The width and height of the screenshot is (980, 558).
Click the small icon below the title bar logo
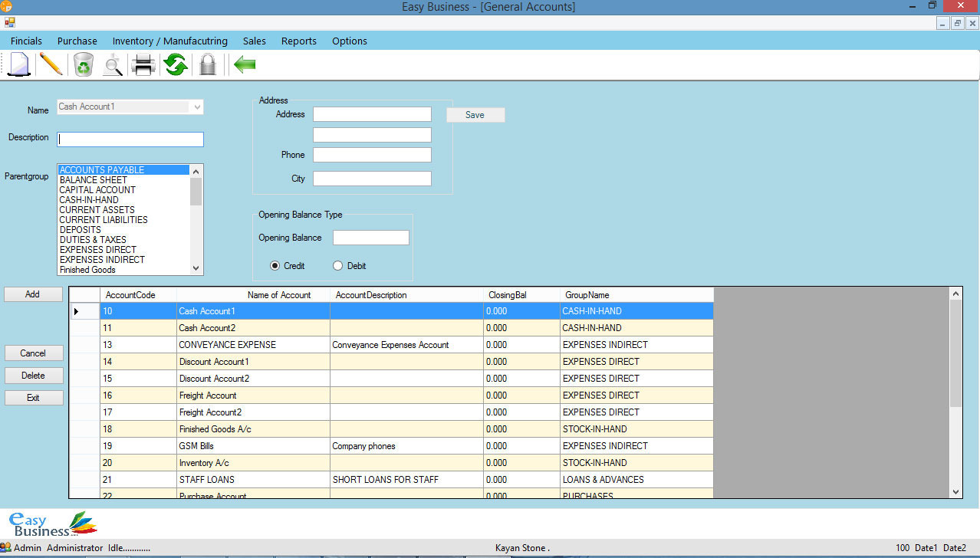pyautogui.click(x=9, y=22)
